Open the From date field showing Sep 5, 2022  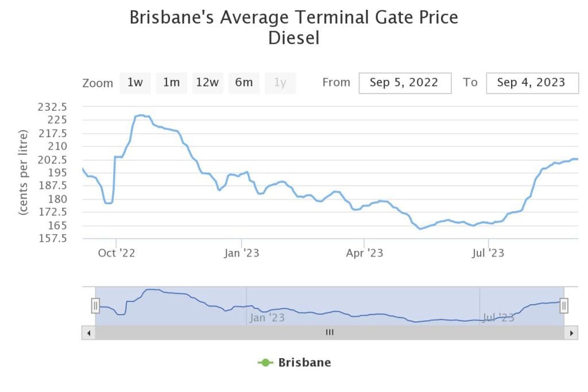[405, 83]
